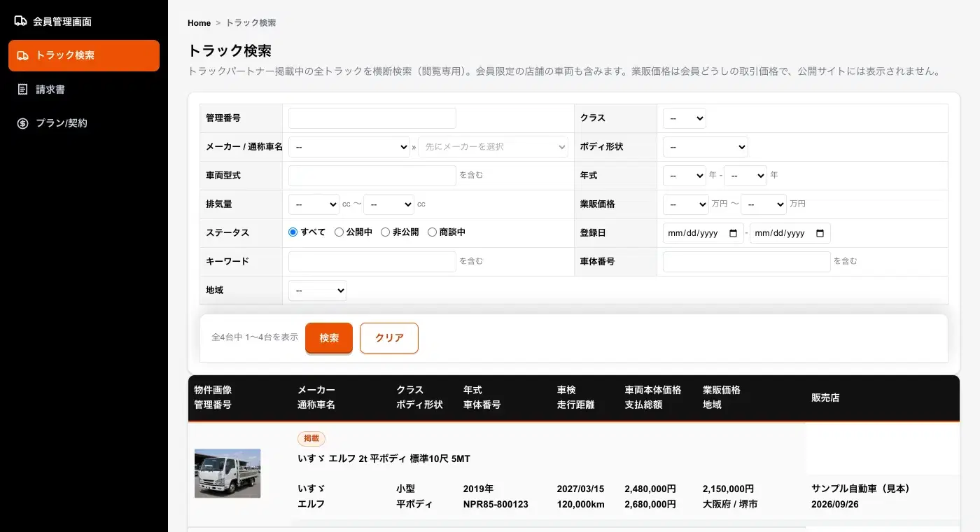Click the dollar coin icon beside プラン/契約
980x532 pixels.
(23, 123)
